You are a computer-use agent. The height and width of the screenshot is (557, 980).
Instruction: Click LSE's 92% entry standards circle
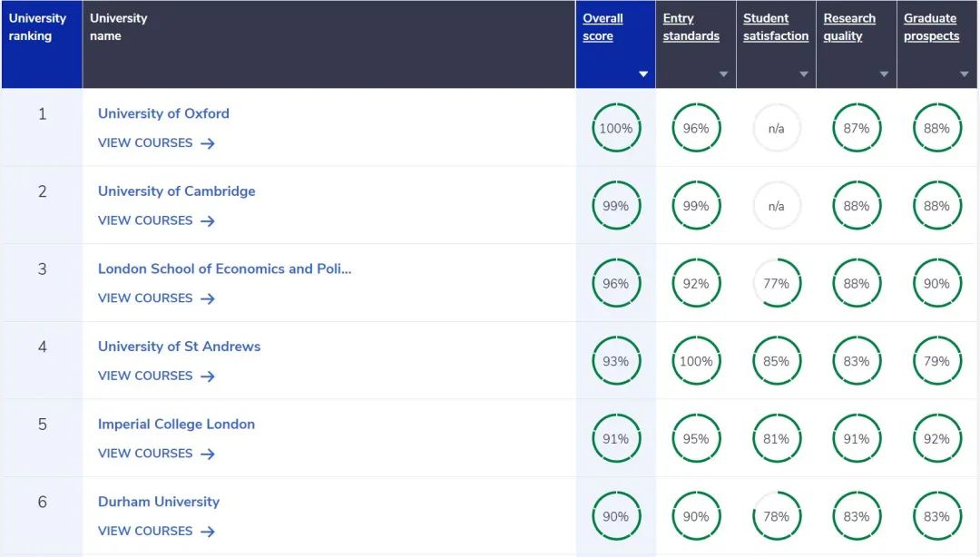[x=696, y=283]
